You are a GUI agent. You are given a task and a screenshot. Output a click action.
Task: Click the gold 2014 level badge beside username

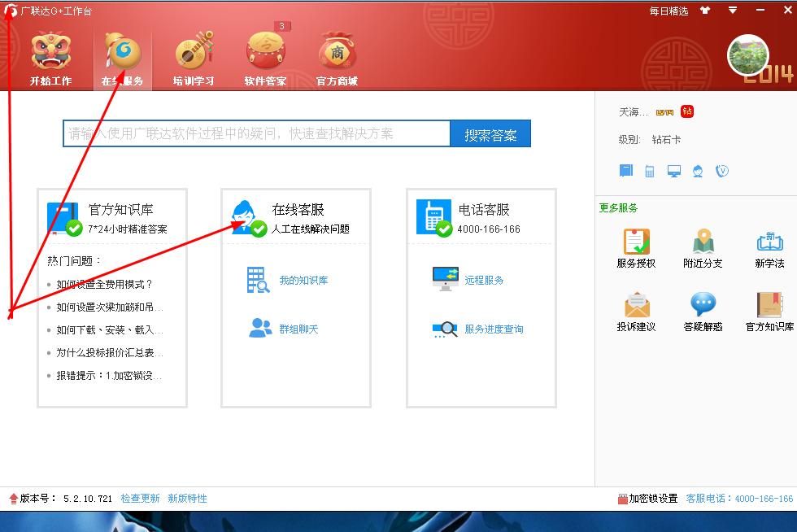[664, 112]
